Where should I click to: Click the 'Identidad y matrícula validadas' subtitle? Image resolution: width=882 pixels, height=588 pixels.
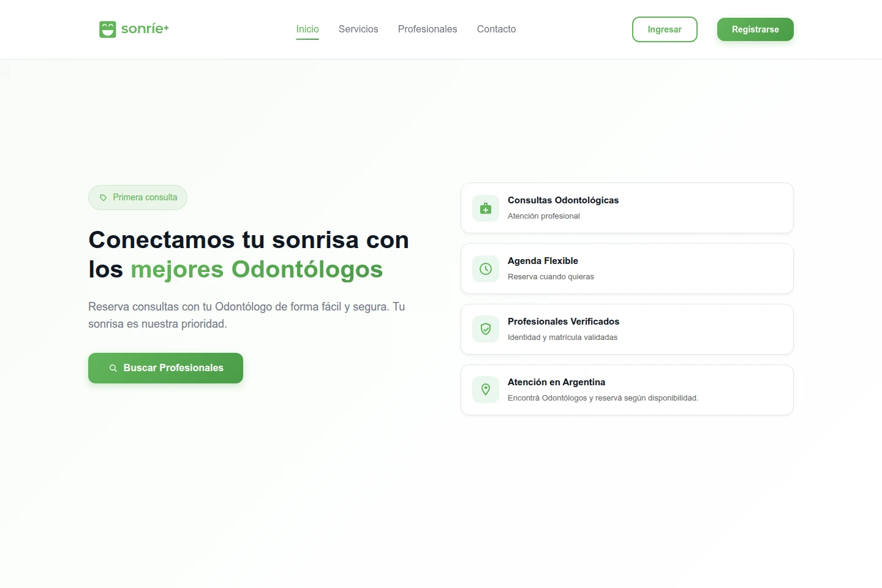coord(562,337)
